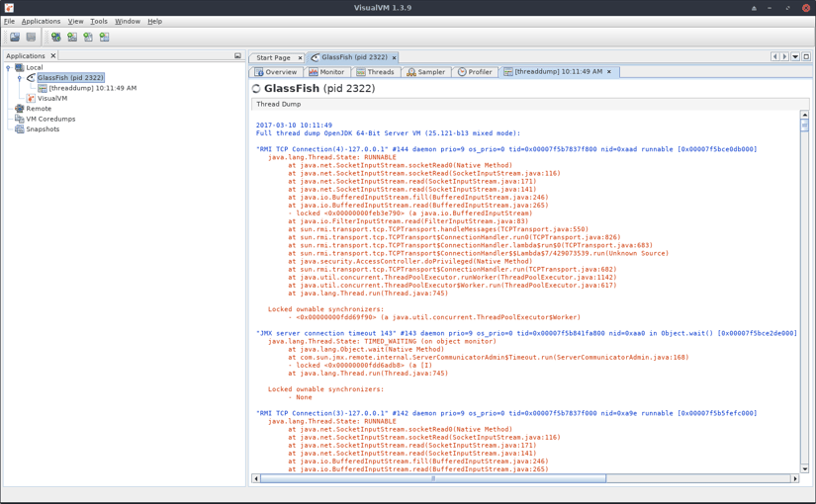This screenshot has height=504, width=816.
Task: Click the 'Full thread dump OpenJDK' header line
Action: 388,133
